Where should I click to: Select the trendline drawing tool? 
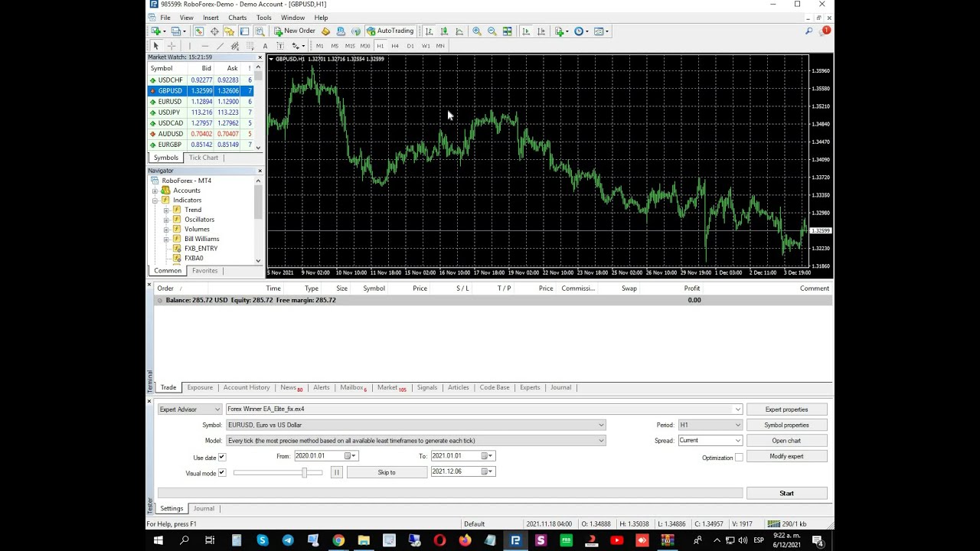point(220,46)
